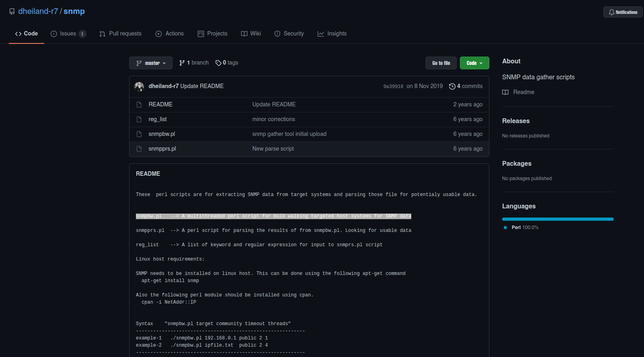This screenshot has height=357, width=644.
Task: Expand the green Code dropdown button
Action: (x=474, y=63)
